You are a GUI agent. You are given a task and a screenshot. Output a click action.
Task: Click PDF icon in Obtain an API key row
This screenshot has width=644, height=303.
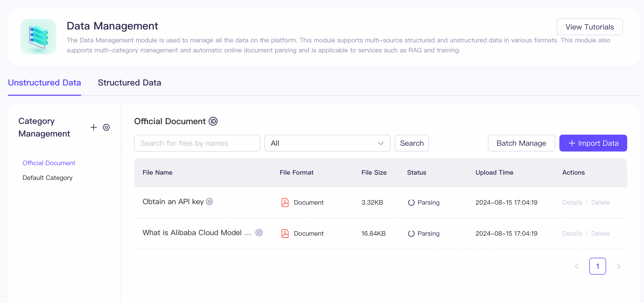(285, 203)
